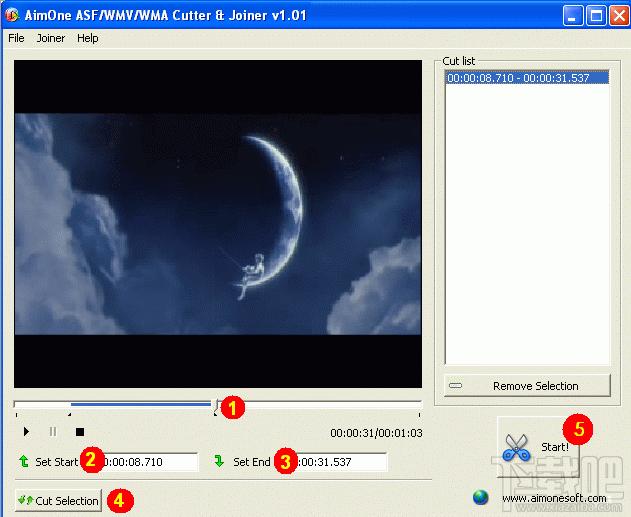Click the Set End label

click(252, 462)
